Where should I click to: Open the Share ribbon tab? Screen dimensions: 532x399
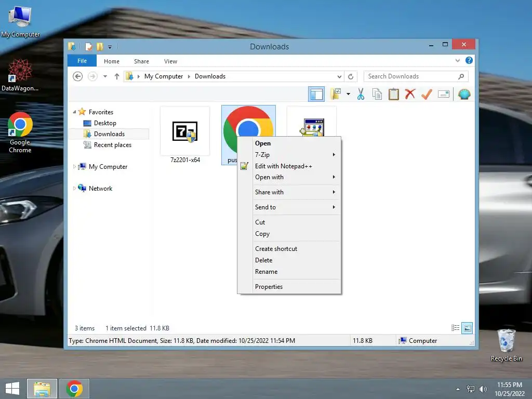tap(141, 61)
